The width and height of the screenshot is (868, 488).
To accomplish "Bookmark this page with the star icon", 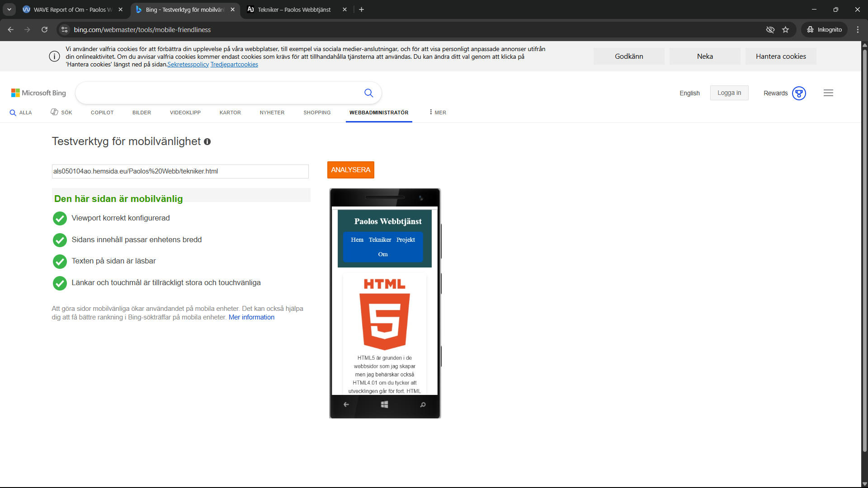I will coord(786,30).
